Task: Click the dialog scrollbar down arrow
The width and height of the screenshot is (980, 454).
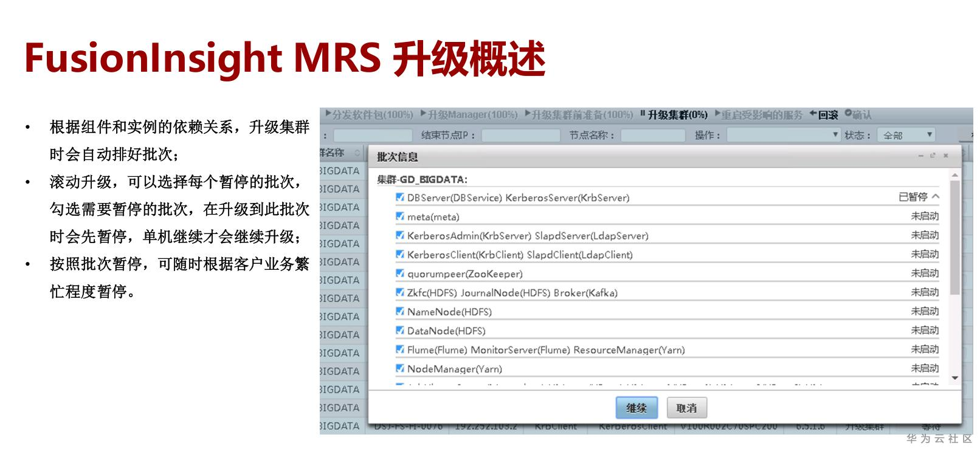Action: (954, 378)
